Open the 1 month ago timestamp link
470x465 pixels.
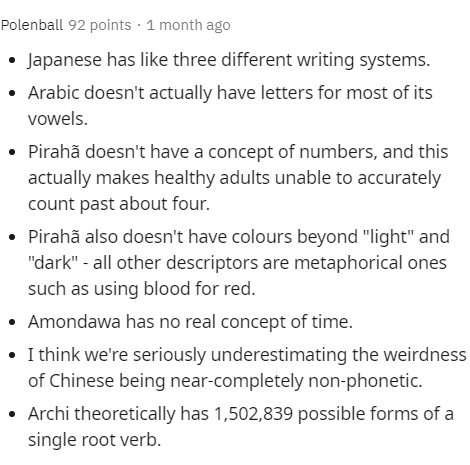coord(188,25)
